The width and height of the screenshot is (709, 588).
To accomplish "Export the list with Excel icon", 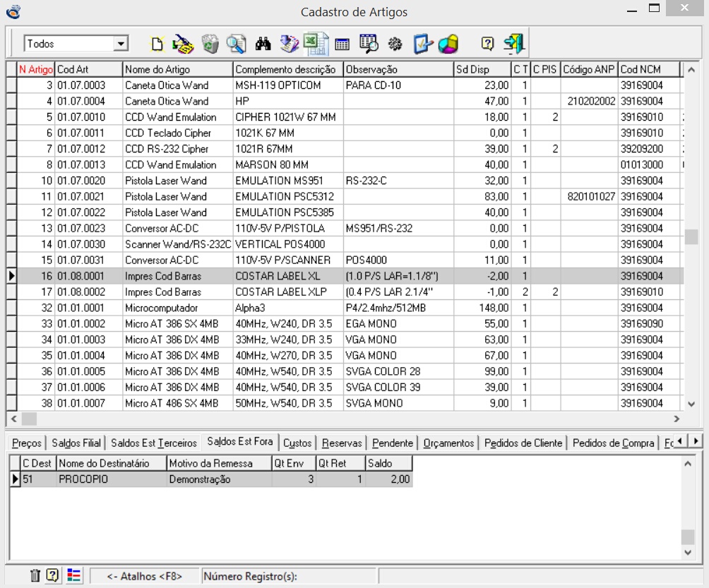I will coord(315,44).
